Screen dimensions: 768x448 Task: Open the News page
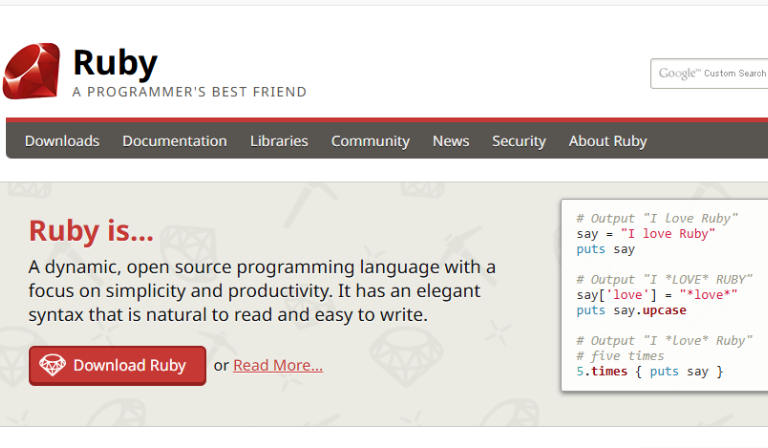451,141
